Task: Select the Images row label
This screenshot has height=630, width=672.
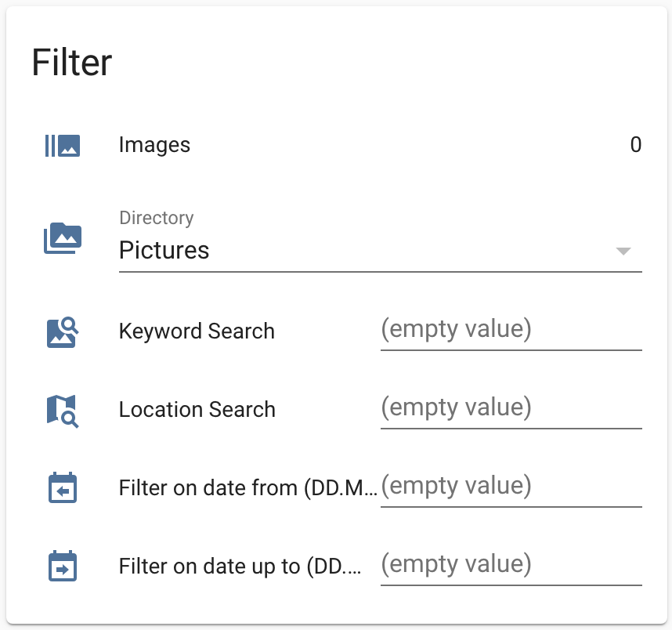Action: tap(154, 144)
